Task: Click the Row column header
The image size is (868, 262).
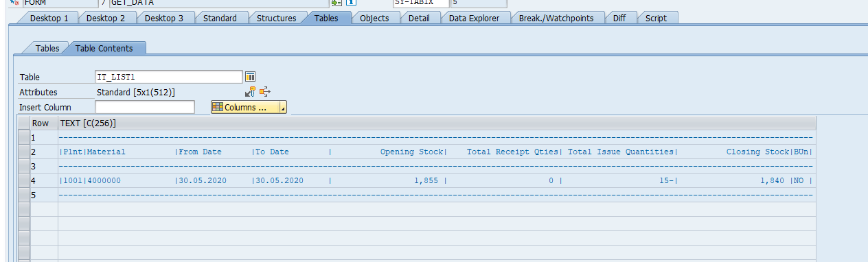Action: pos(44,123)
